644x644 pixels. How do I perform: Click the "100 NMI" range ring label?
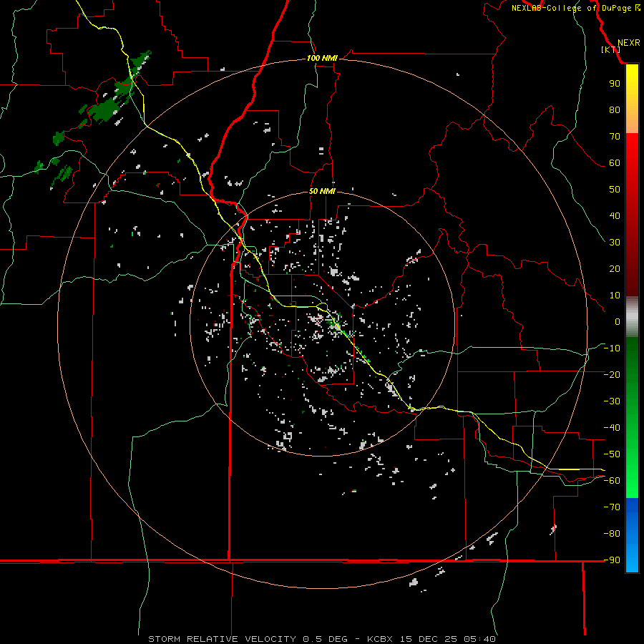point(322,58)
